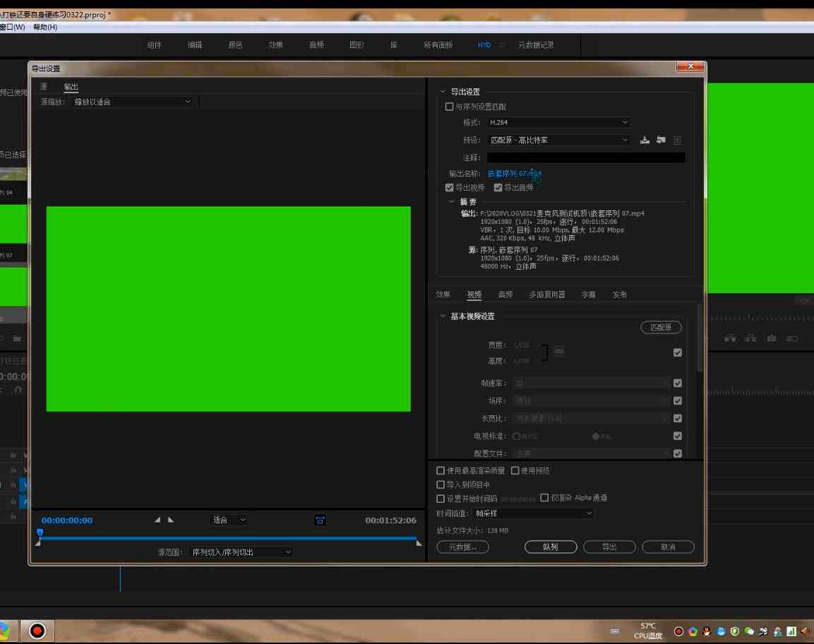Viewport: 814px width, 644px height.
Task: Click the output name link 嵌套序列 07.mp4
Action: [x=514, y=174]
